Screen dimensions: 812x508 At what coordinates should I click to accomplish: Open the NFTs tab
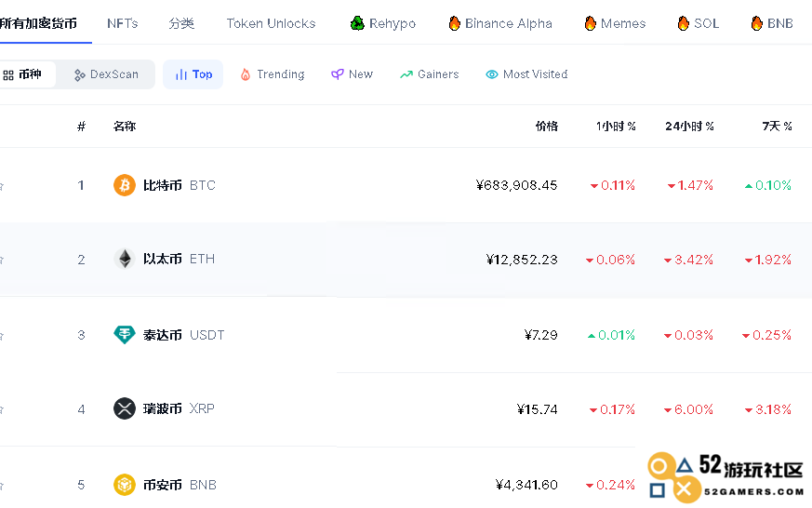click(123, 23)
